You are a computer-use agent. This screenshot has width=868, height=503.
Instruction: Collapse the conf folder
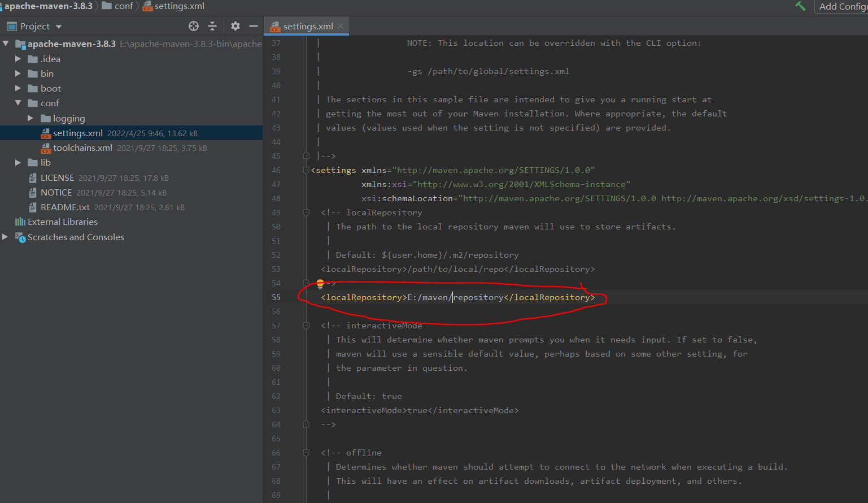coord(18,103)
